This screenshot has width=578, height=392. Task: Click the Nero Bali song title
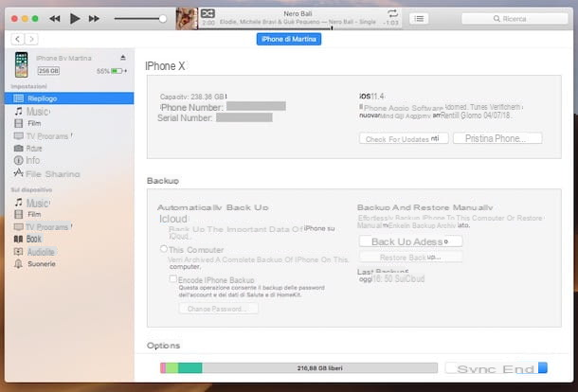[x=298, y=13]
